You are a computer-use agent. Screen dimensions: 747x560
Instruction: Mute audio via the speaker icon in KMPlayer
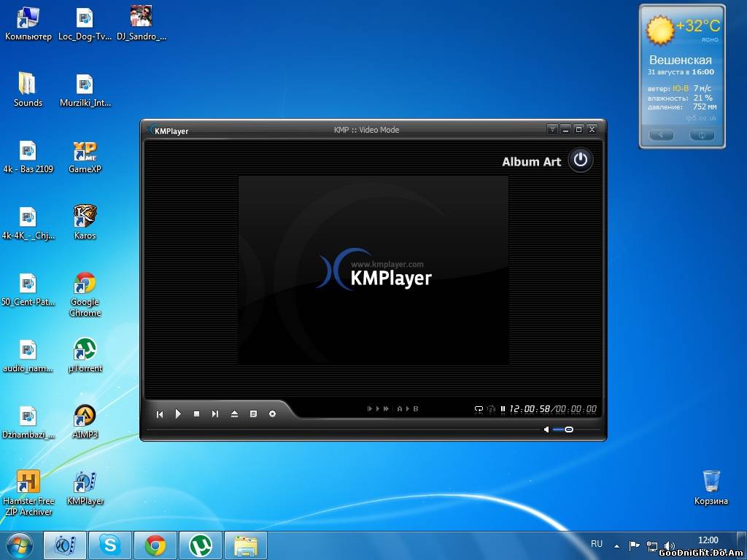[546, 429]
